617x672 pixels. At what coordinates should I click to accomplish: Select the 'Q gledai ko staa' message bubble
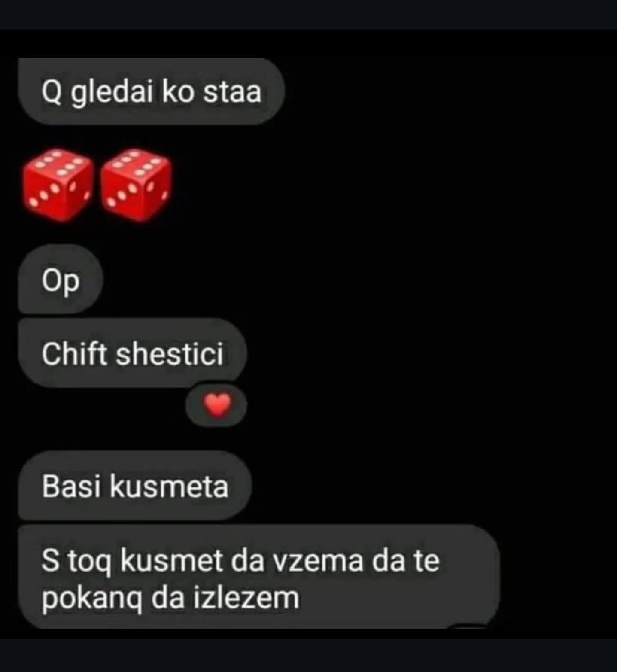coord(151,91)
